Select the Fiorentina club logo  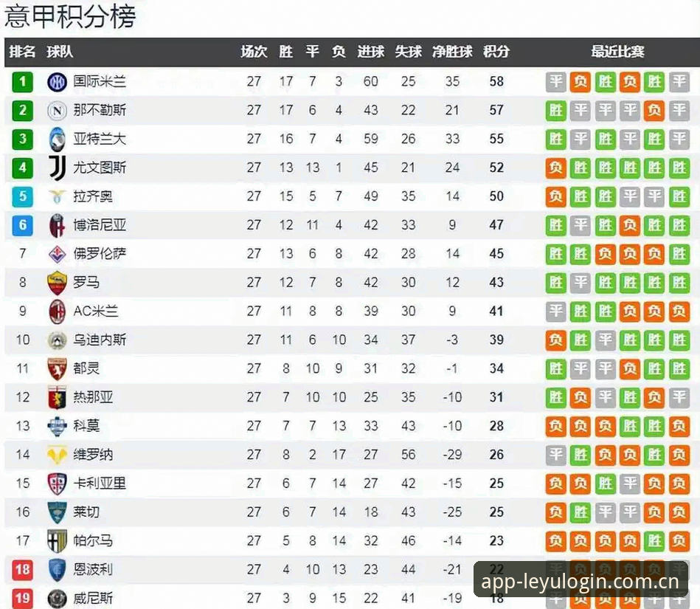tap(57, 254)
